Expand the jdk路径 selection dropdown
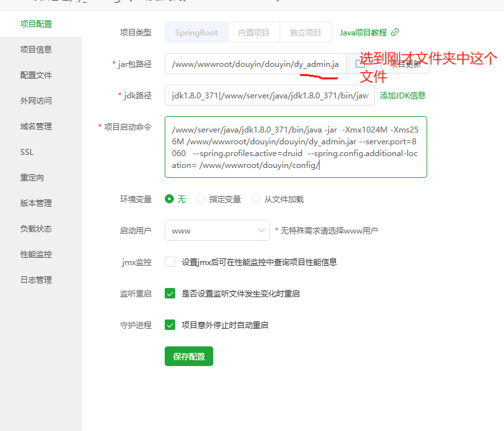The width and height of the screenshot is (504, 431). pyautogui.click(x=269, y=95)
